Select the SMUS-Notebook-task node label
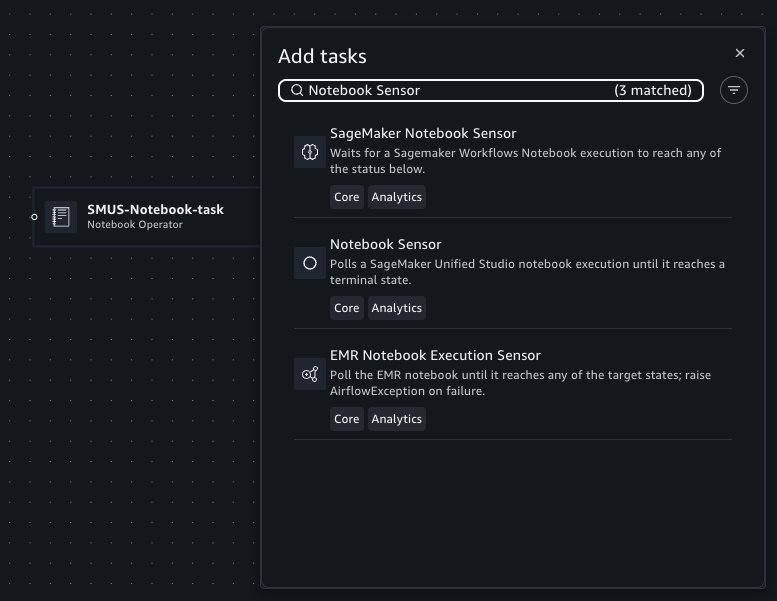Screen dimensions: 777x601 tap(155, 210)
